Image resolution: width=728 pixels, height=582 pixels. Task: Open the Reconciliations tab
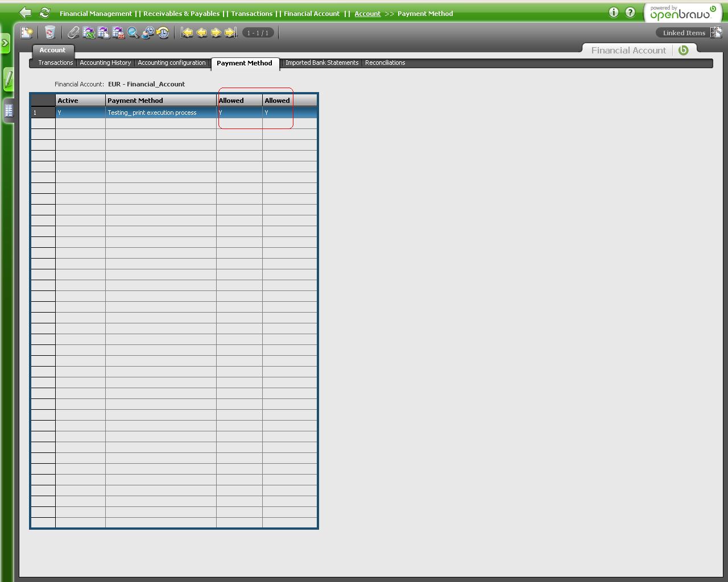[x=385, y=63]
